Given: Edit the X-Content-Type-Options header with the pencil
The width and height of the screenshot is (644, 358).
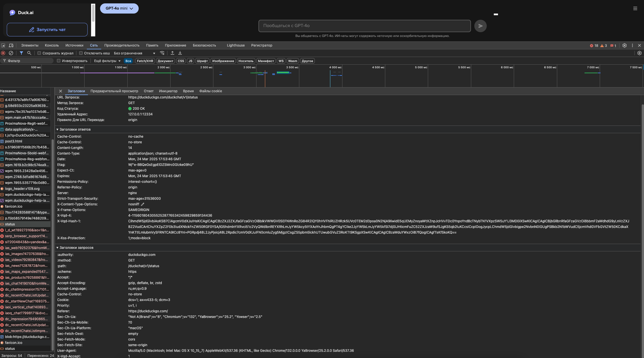Looking at the screenshot, I should 143,204.
